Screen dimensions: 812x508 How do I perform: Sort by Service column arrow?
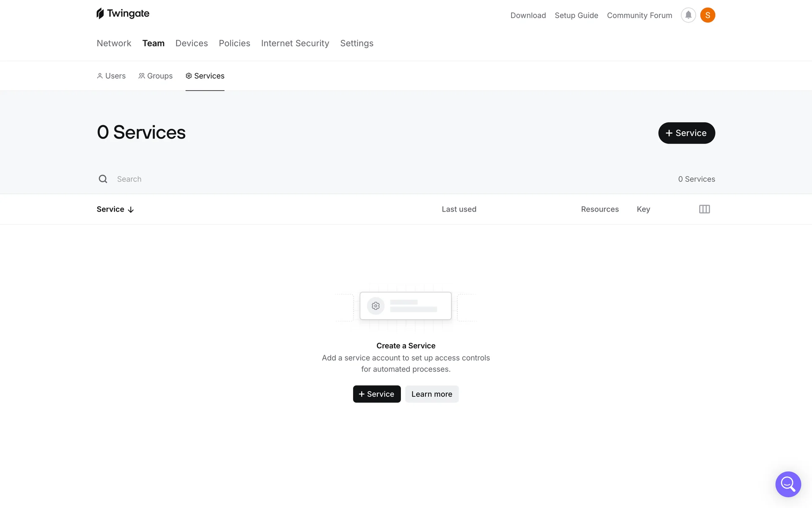(131, 210)
